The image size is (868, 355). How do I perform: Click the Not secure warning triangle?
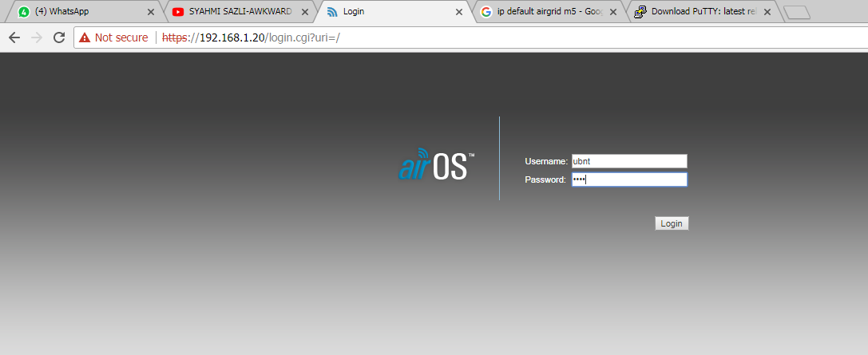tap(84, 37)
